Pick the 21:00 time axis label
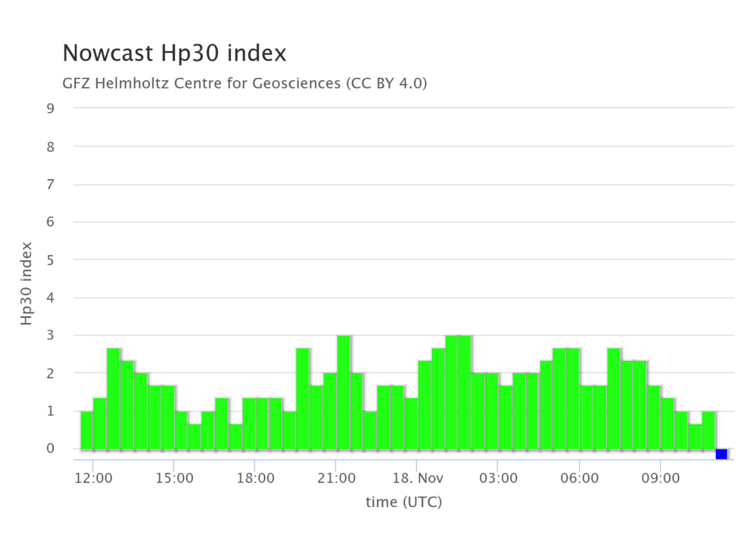This screenshot has width=747, height=560. click(336, 478)
